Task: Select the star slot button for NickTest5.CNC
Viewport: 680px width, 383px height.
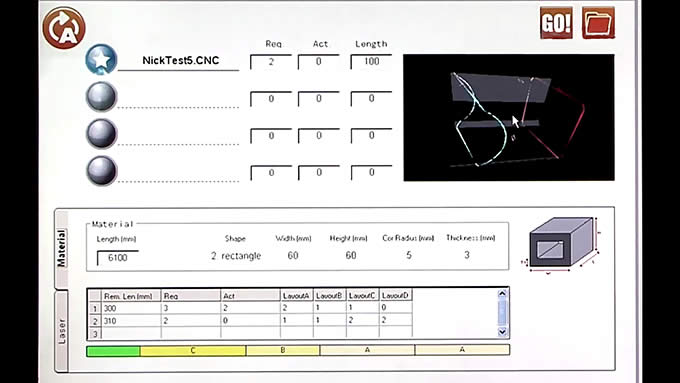Action: 101,59
